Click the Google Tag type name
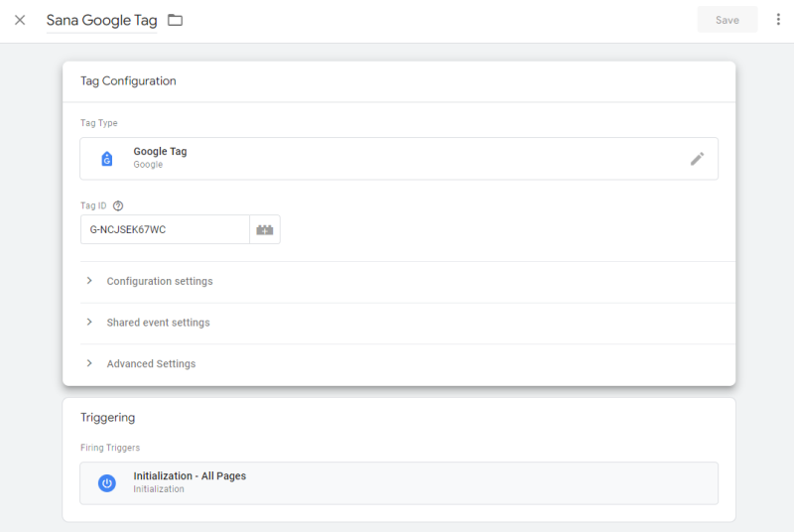Viewport: 794px width, 532px height. 160,152
